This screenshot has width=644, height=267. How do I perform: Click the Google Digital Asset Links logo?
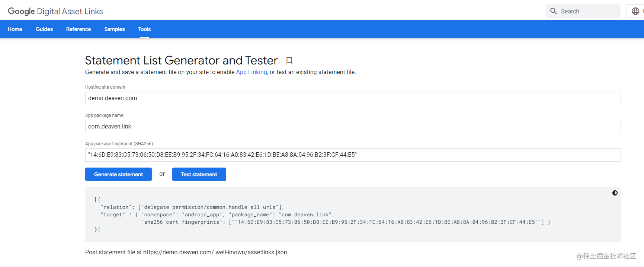point(55,11)
